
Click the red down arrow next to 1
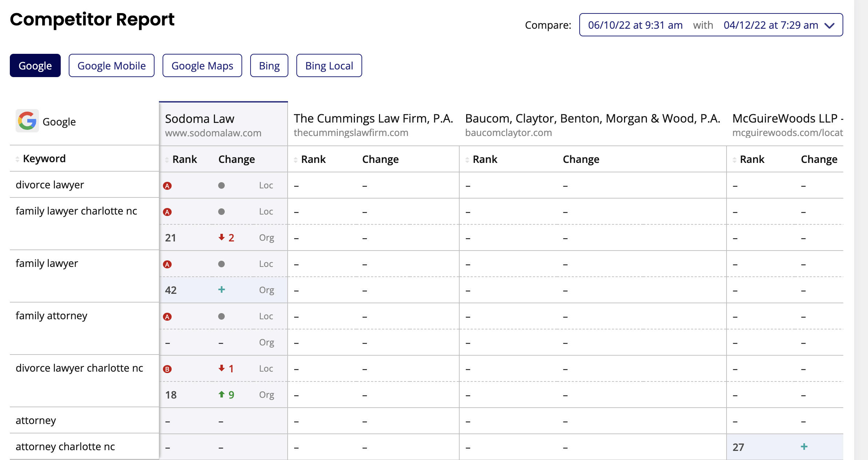click(221, 368)
